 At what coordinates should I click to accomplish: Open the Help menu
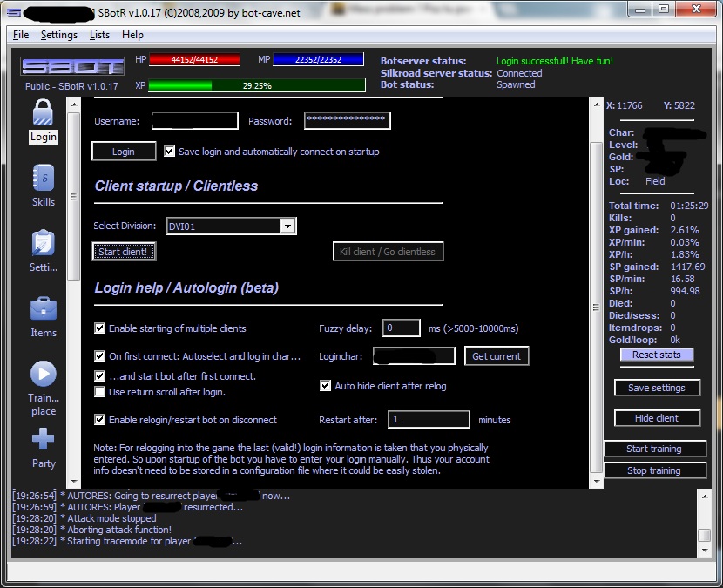[x=132, y=35]
